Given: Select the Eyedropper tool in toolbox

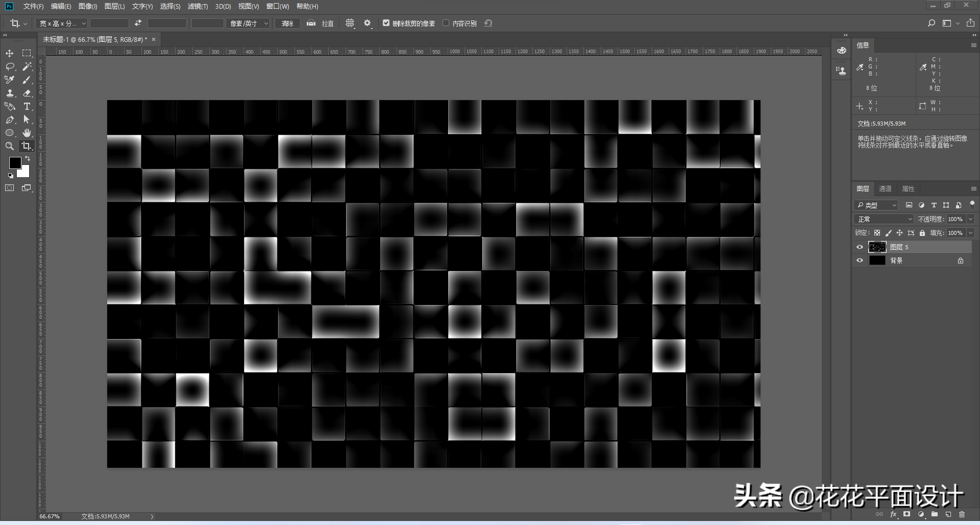Looking at the screenshot, I should (x=9, y=80).
